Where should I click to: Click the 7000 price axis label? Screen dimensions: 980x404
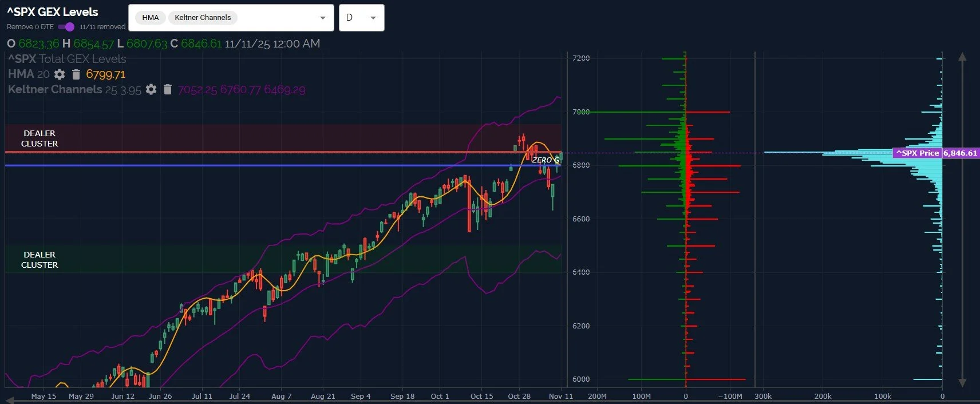click(581, 112)
